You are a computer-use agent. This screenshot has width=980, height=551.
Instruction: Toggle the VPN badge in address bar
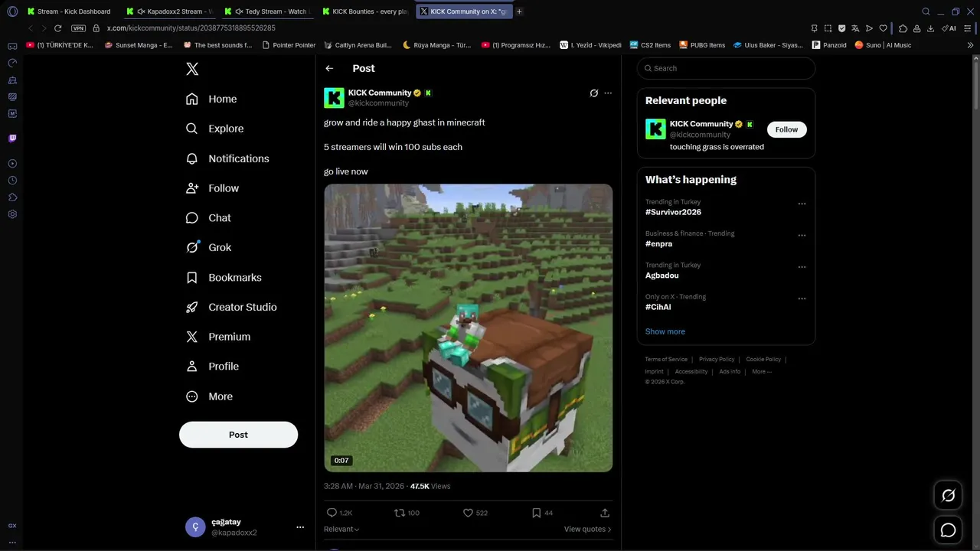tap(78, 28)
